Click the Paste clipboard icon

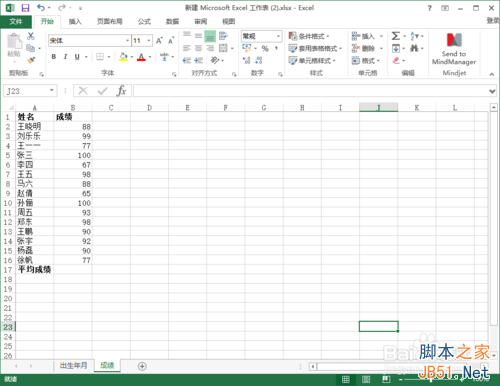pyautogui.click(x=14, y=41)
